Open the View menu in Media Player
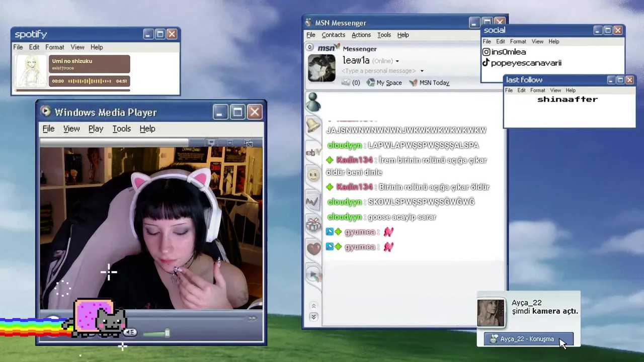644x362 pixels. click(71, 129)
